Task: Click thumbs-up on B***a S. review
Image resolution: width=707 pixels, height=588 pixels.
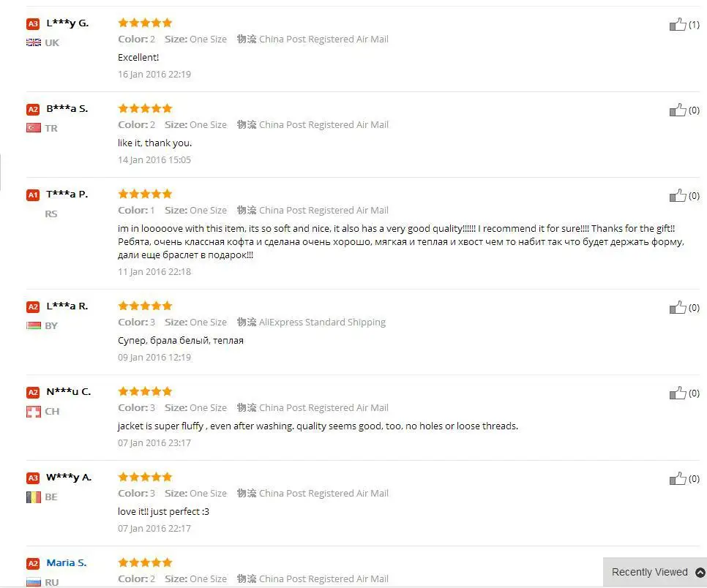Action: click(677, 110)
